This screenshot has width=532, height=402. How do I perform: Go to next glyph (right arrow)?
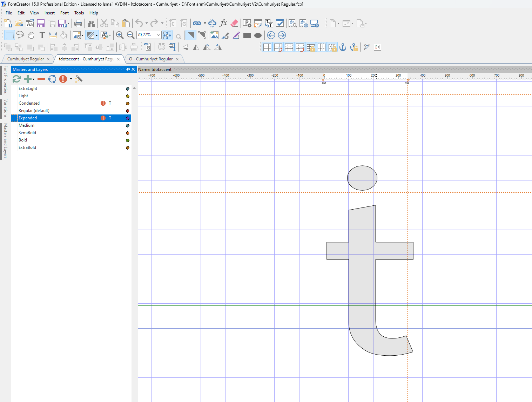[282, 35]
